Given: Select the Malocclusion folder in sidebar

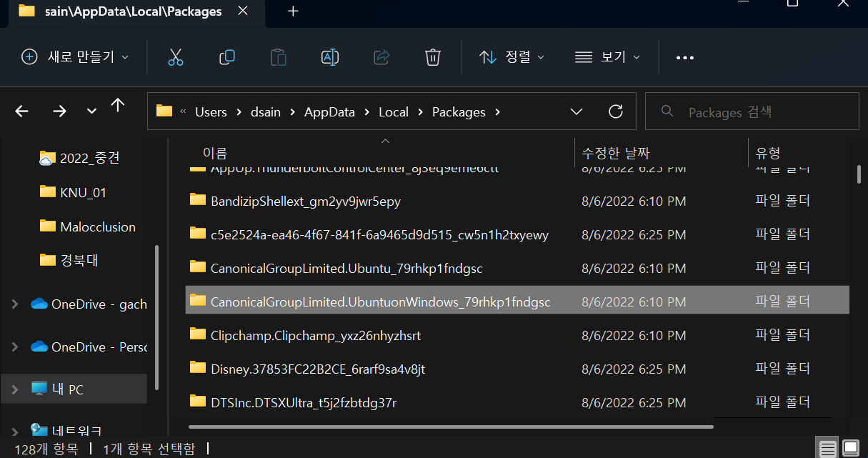Looking at the screenshot, I should click(x=98, y=226).
